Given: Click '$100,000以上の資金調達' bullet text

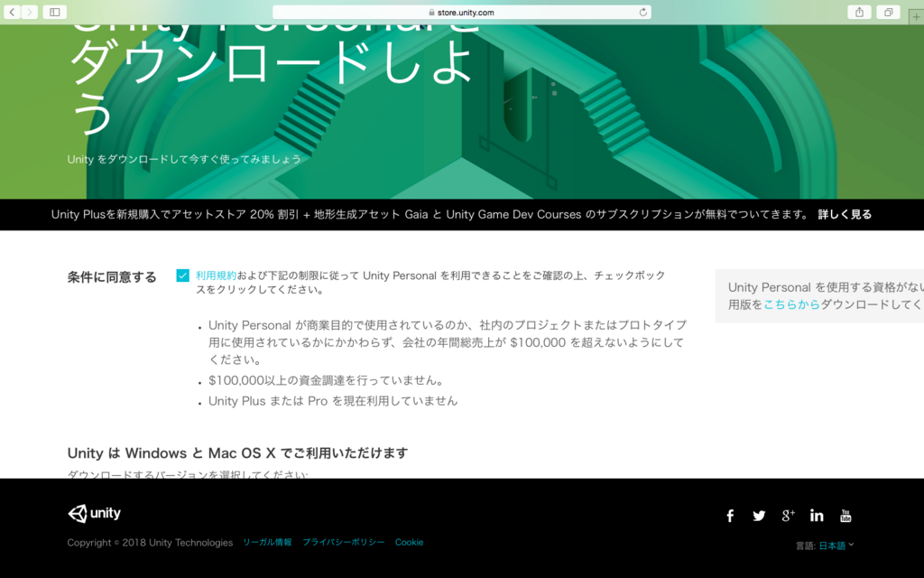Looking at the screenshot, I should [x=326, y=380].
